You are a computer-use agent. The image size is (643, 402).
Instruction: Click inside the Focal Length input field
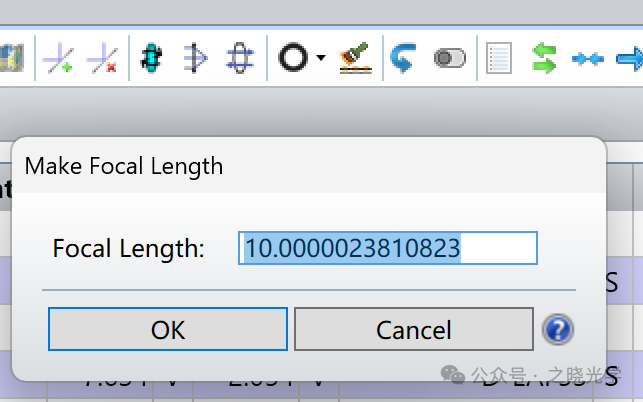click(387, 248)
